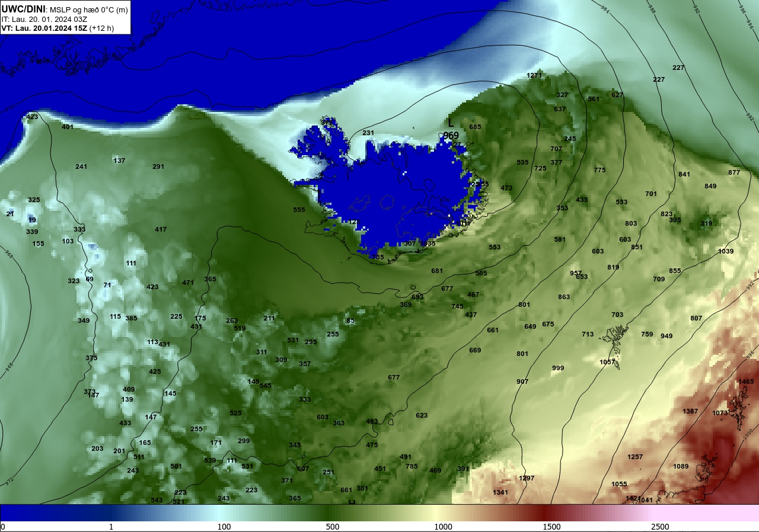This screenshot has height=532, width=759.
Task: Click the 555 height value
Action: tap(299, 210)
